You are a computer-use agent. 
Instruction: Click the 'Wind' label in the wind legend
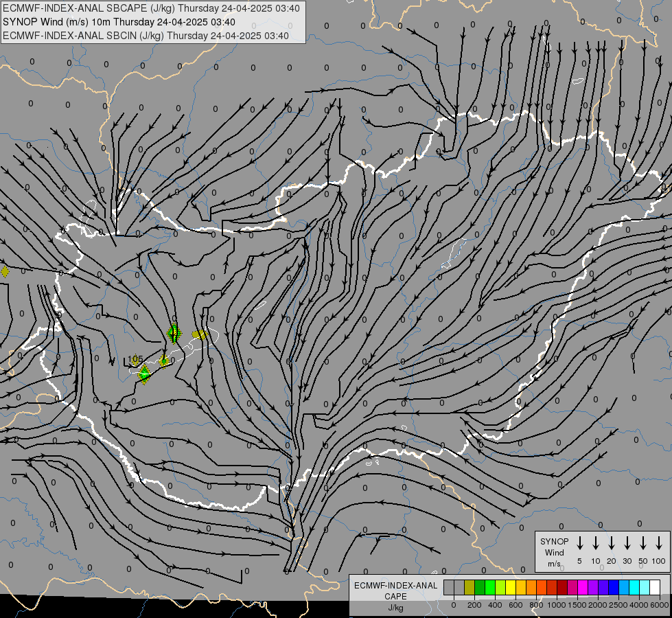coord(554,552)
